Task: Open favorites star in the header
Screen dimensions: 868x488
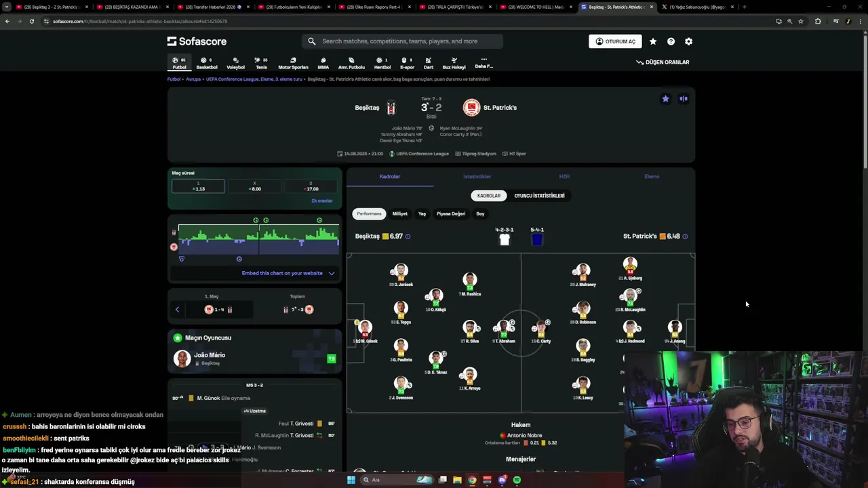Action: click(x=653, y=41)
